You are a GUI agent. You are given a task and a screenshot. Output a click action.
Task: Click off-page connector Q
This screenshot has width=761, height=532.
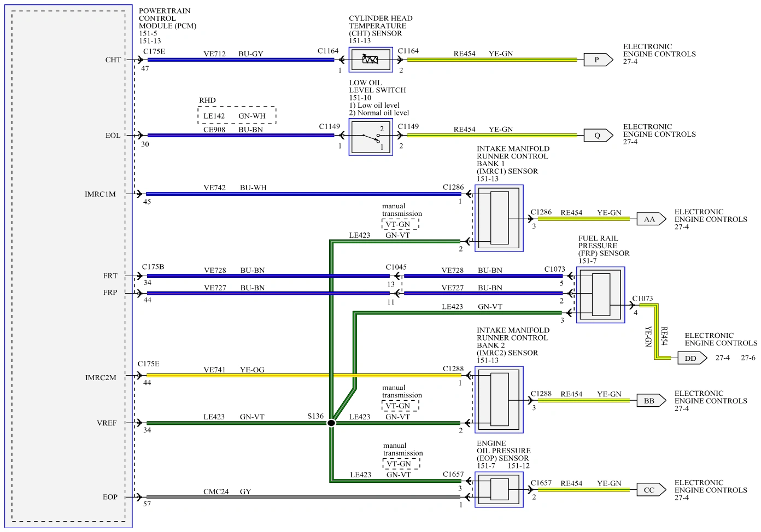598,135
